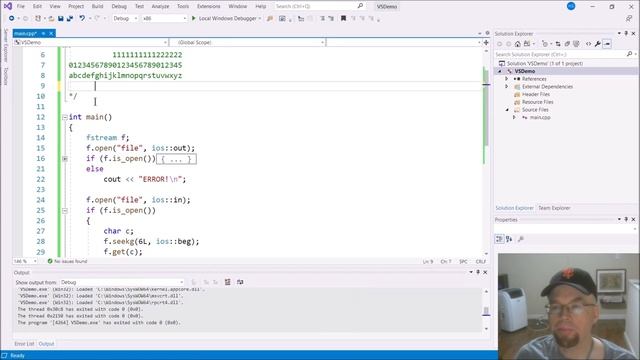Image resolution: width=640 pixels, height=360 pixels.
Task: Toggle auto-hide pin on Output panel
Action: point(478,272)
